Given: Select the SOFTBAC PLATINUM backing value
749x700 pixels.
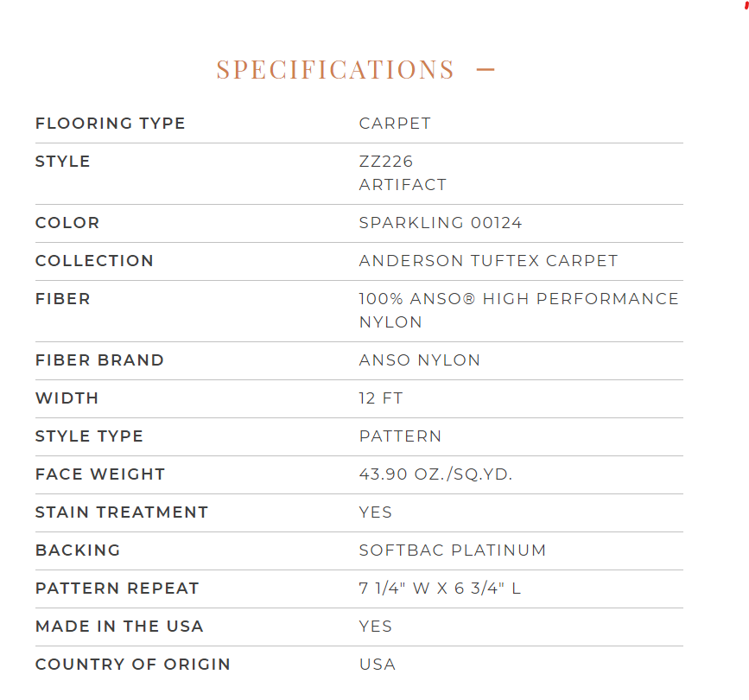Looking at the screenshot, I should [x=453, y=550].
